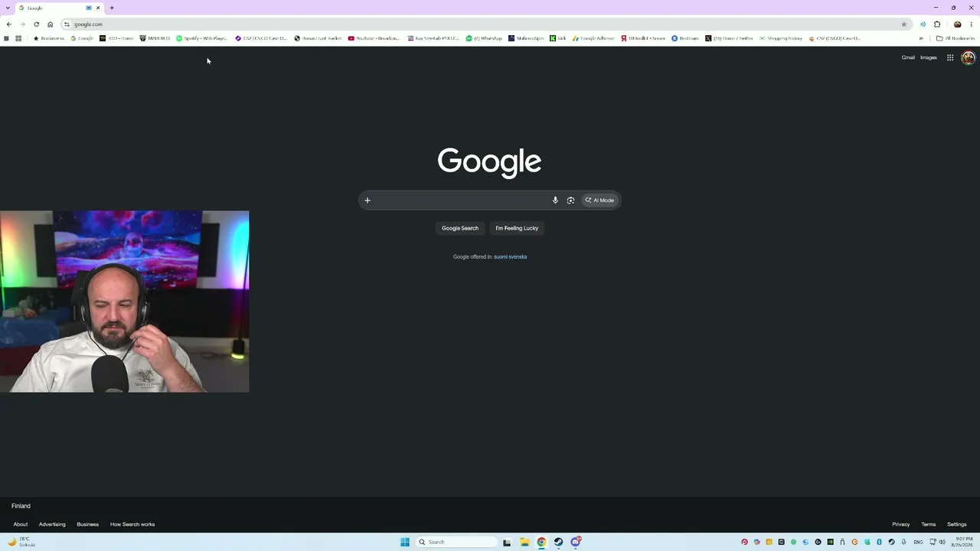Open the Images link
The image size is (980, 551).
pos(929,57)
